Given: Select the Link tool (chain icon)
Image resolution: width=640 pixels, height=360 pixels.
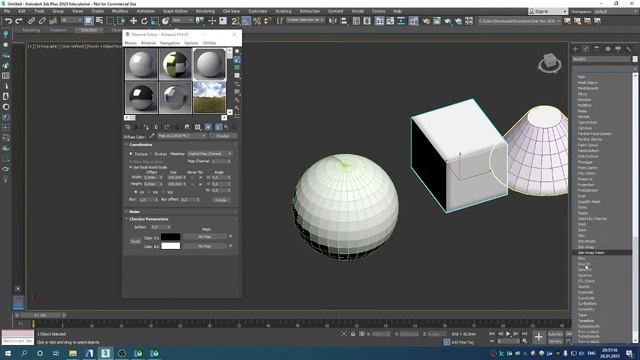Looking at the screenshot, I should point(31,21).
